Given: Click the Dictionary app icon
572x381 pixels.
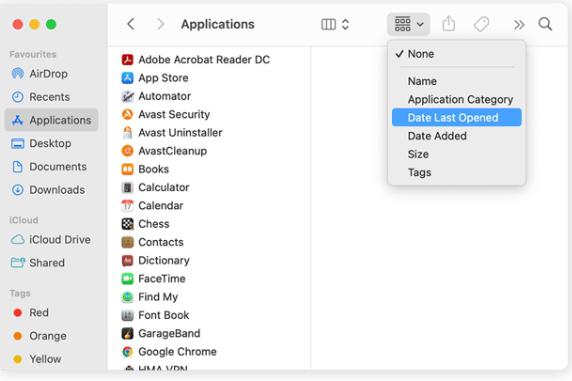Looking at the screenshot, I should coord(127,260).
